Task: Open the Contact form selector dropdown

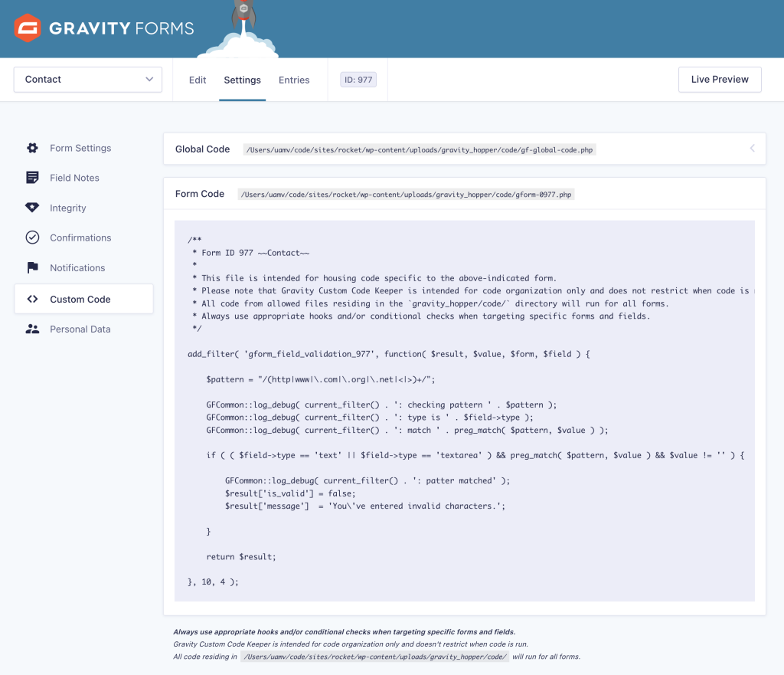Action: tap(87, 79)
